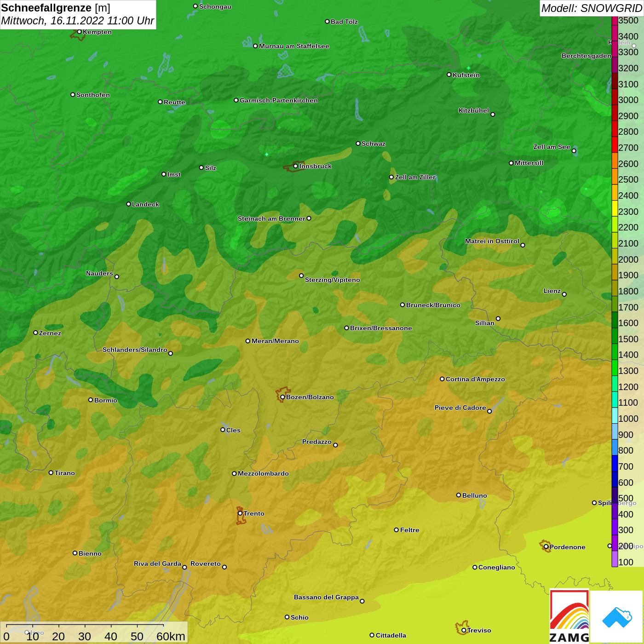Click the Innsbruck city marker
The width and height of the screenshot is (644, 644).
[x=295, y=166]
